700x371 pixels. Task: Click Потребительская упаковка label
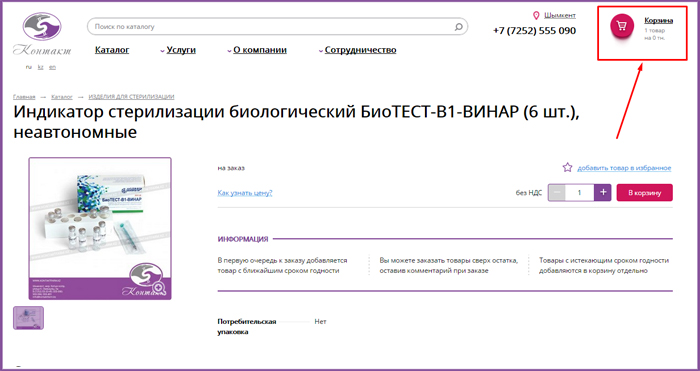click(246, 327)
